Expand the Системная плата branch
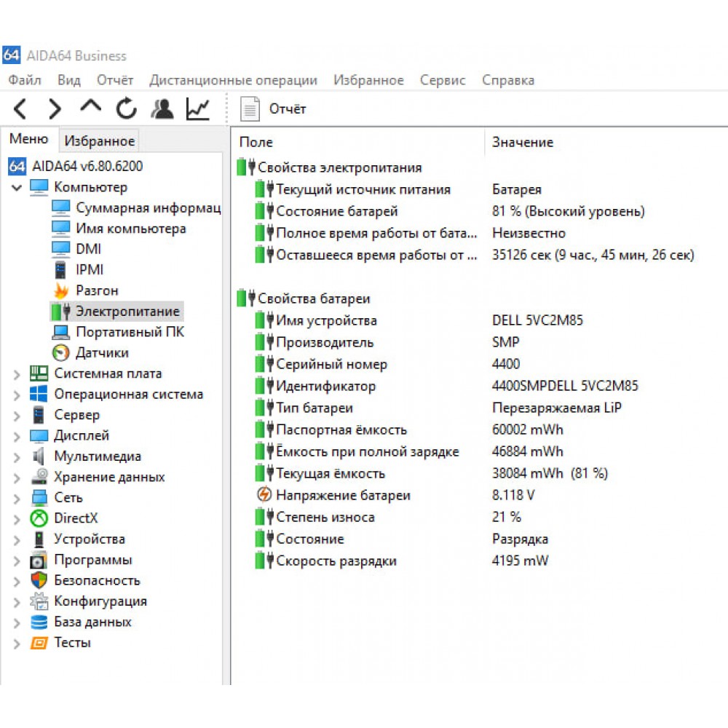Viewport: 728px width, 728px height. tap(17, 374)
